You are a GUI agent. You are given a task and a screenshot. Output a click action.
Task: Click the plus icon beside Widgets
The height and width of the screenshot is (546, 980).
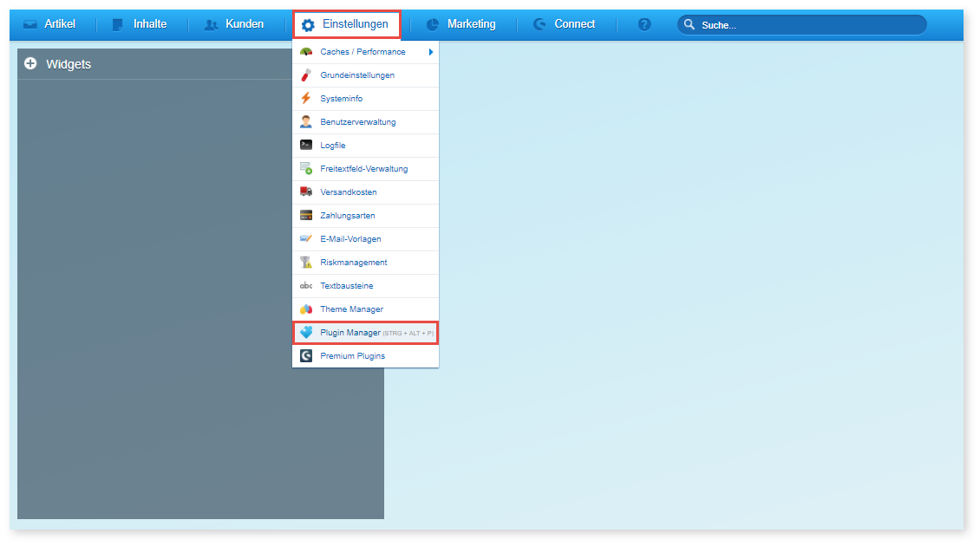click(30, 64)
